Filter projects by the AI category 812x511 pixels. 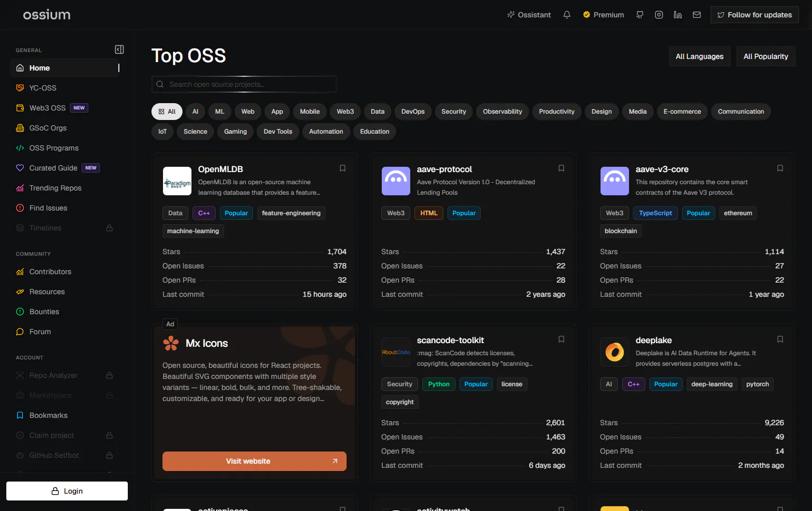pyautogui.click(x=195, y=112)
